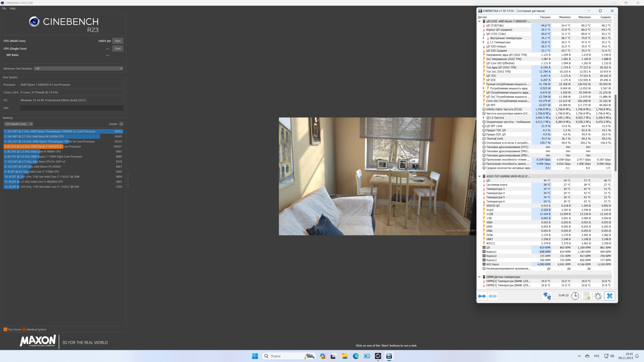This screenshot has height=362, width=644.
Task: Open the CPU (Multi Core) ranking dropdown
Action: [18, 124]
